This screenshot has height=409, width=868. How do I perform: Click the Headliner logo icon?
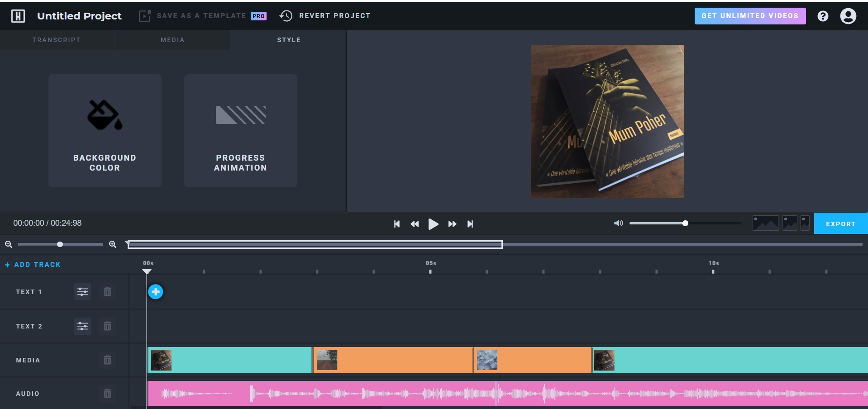(18, 16)
